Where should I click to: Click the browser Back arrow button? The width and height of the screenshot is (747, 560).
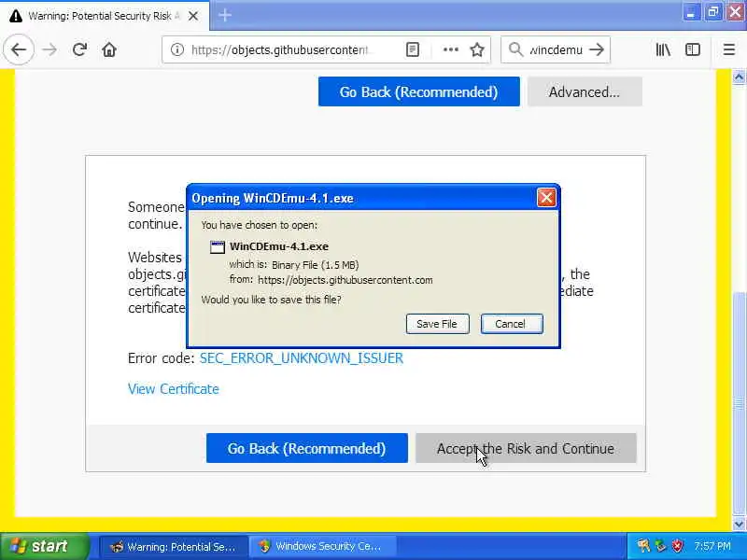pyautogui.click(x=19, y=49)
